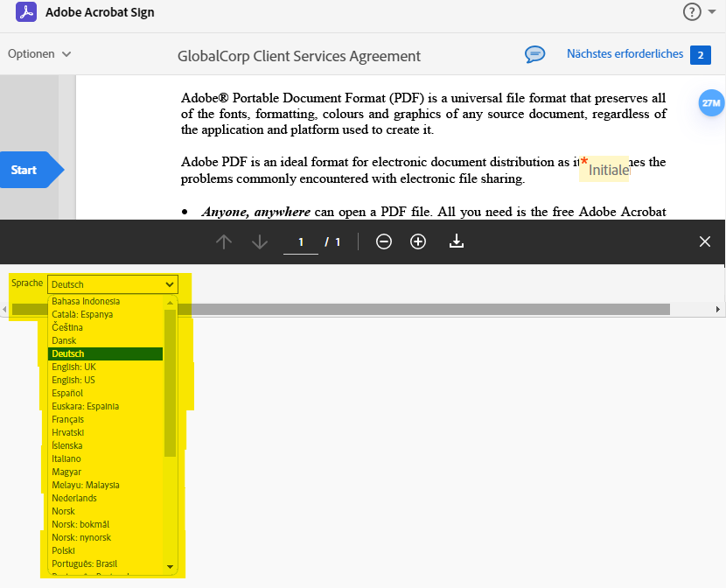Click the required Initialen field
Viewport: 726px width, 588px height.
[x=604, y=169]
